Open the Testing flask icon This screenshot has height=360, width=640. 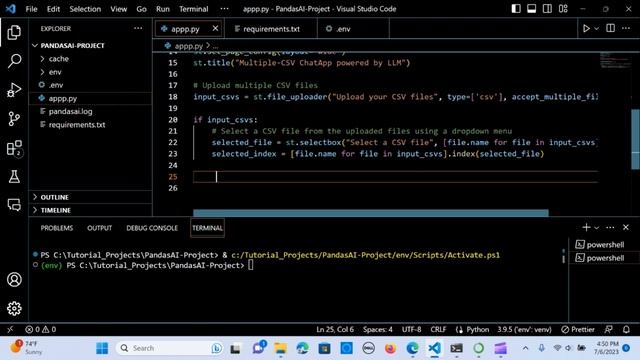tap(14, 176)
